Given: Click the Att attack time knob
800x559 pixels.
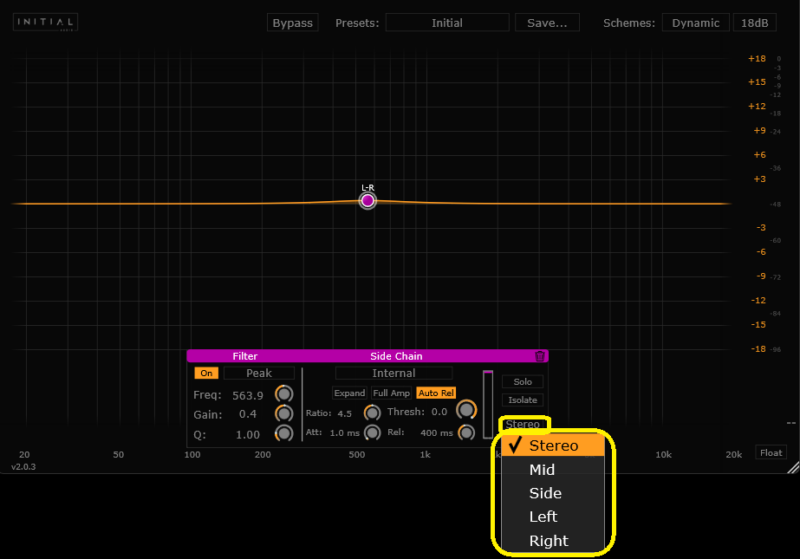Looking at the screenshot, I should (372, 432).
